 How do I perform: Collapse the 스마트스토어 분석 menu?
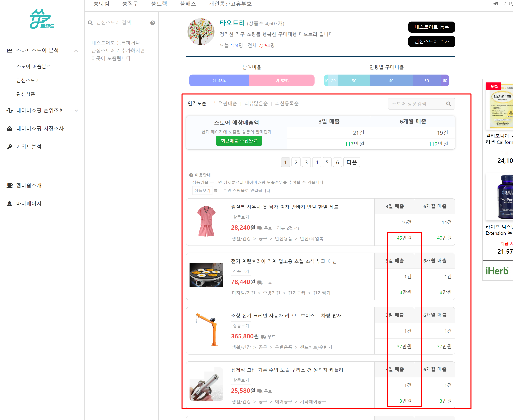point(76,51)
